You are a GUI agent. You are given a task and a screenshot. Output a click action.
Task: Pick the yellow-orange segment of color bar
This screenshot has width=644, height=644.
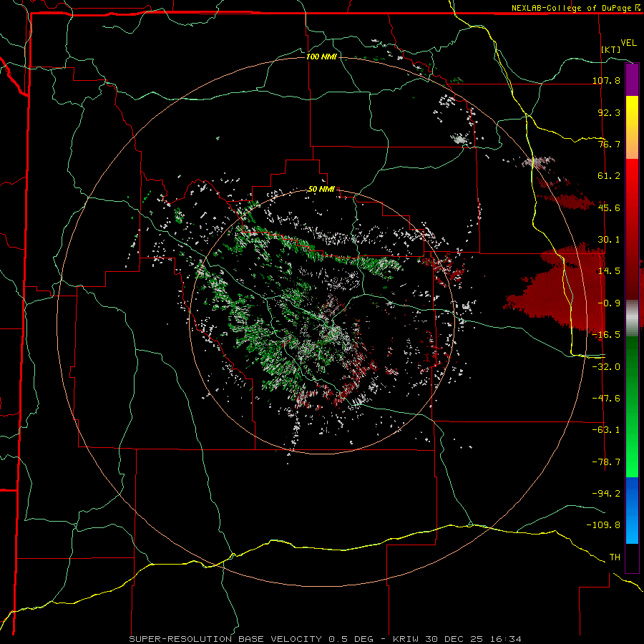[632, 127]
